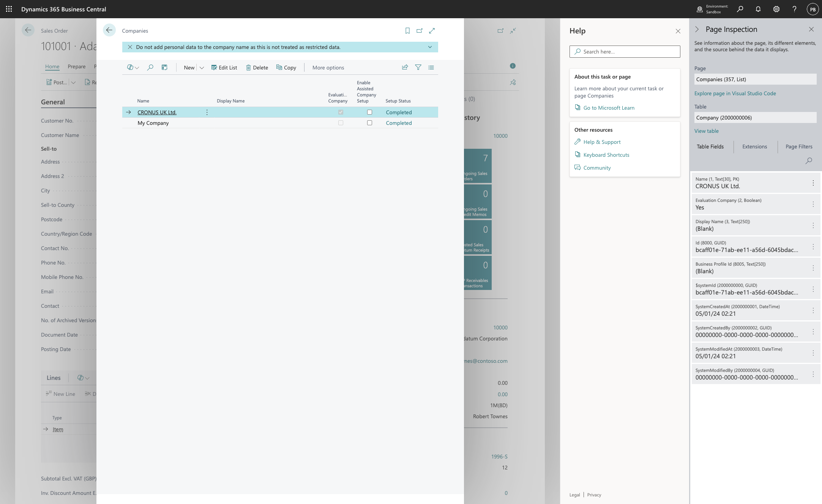Open row options for CRONUS UK Ltd.

pyautogui.click(x=207, y=112)
